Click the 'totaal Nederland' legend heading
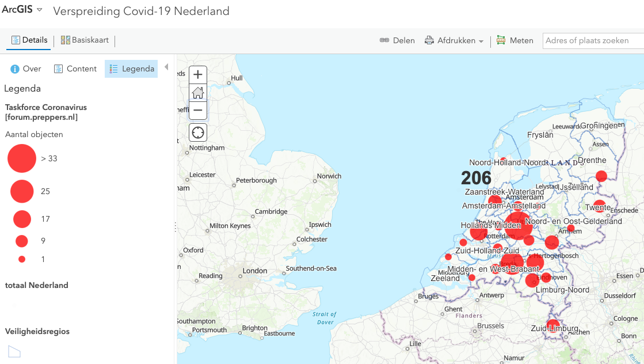Screen dimensions: 644x364 tap(37, 285)
